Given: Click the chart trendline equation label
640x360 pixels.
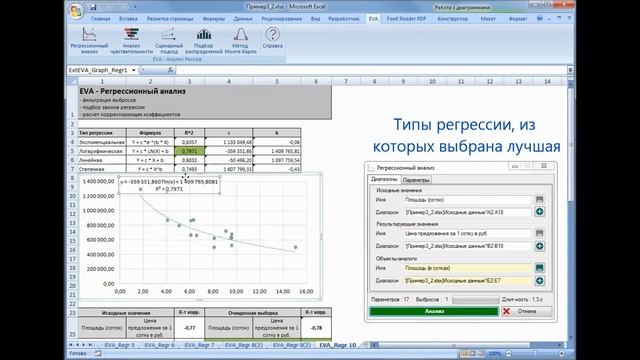Looking at the screenshot, I should click(169, 185).
